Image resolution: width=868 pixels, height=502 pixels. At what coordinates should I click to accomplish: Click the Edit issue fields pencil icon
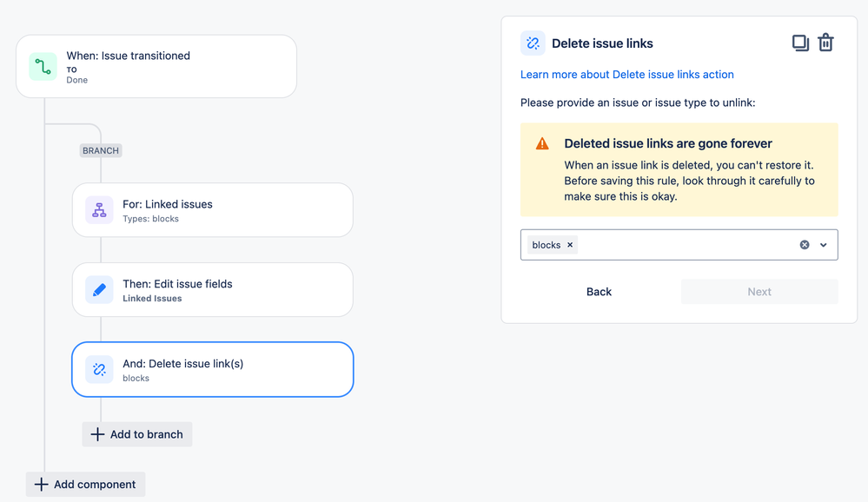[99, 290]
